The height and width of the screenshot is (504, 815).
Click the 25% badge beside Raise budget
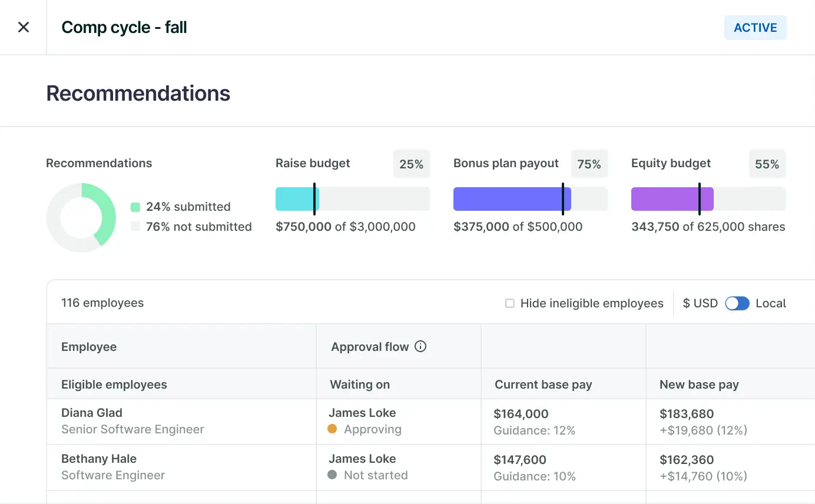[x=412, y=164]
